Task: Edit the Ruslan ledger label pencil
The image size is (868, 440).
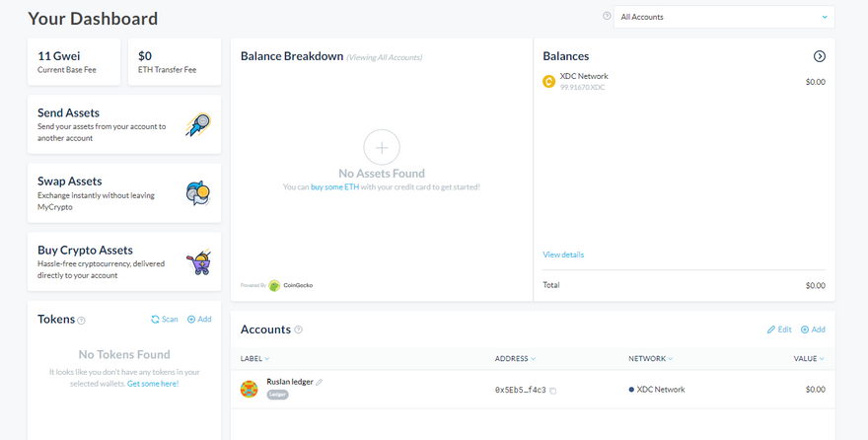Action: (319, 382)
